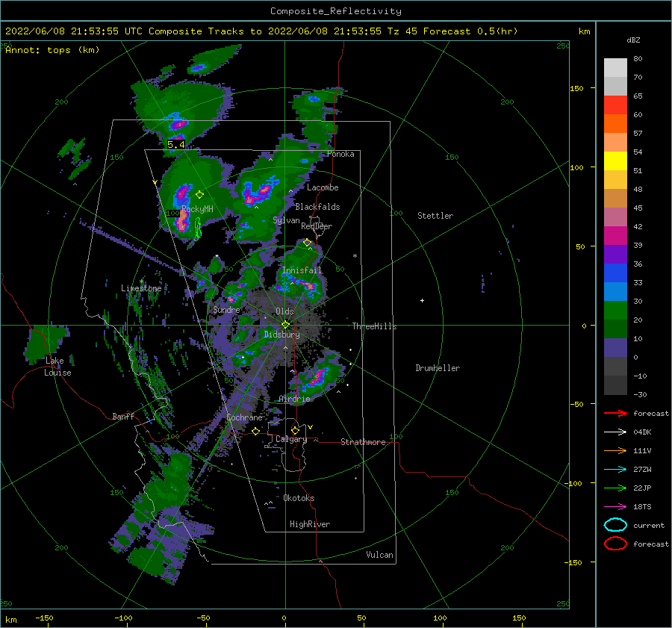Click the Banff city label
The image size is (672, 628).
pyautogui.click(x=123, y=416)
